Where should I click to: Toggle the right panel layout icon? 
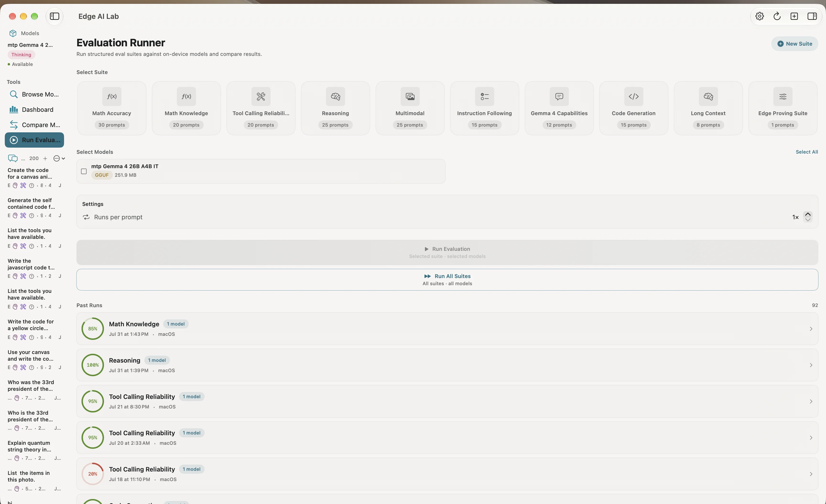[x=812, y=16]
